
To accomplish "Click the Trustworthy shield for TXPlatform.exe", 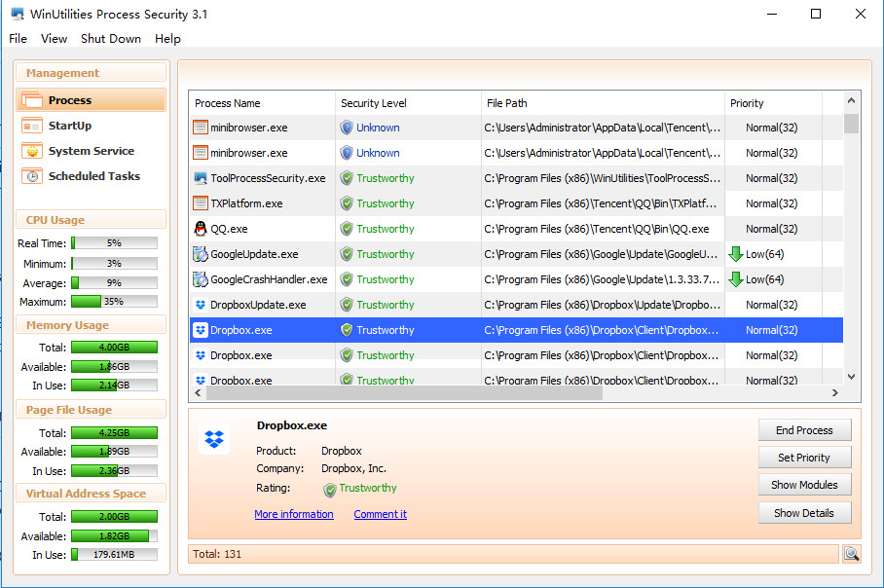I will pyautogui.click(x=347, y=203).
